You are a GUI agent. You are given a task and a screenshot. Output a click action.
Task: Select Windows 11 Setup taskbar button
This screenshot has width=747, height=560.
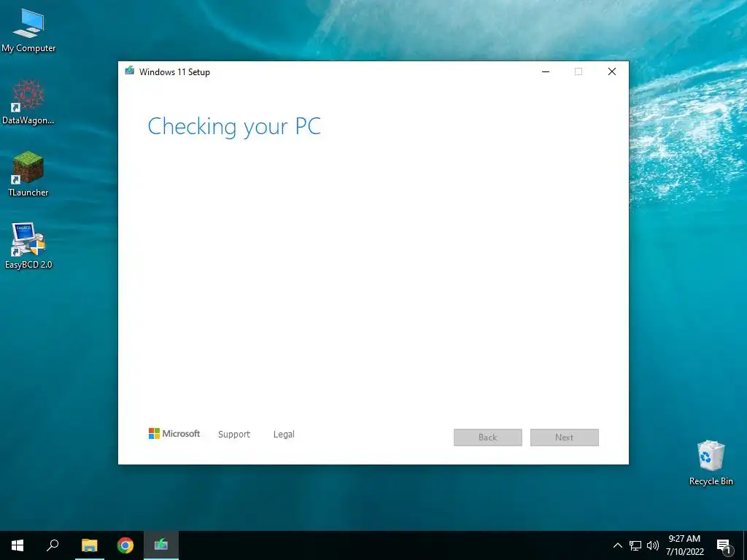pyautogui.click(x=161, y=545)
